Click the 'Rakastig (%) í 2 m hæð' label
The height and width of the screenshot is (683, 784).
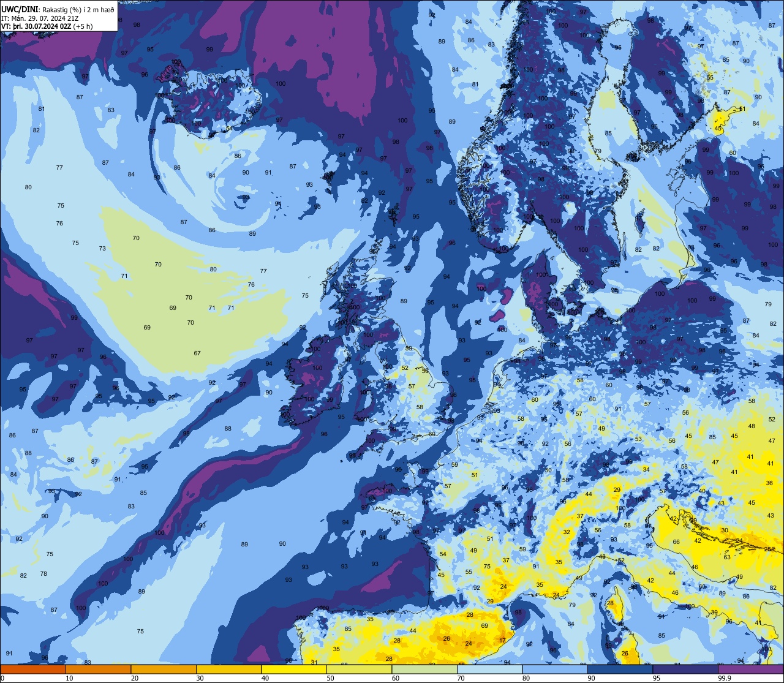[x=78, y=10]
